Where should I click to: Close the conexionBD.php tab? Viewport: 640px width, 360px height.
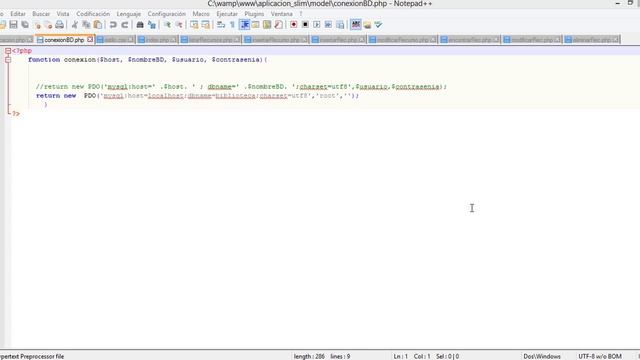[x=90, y=40]
